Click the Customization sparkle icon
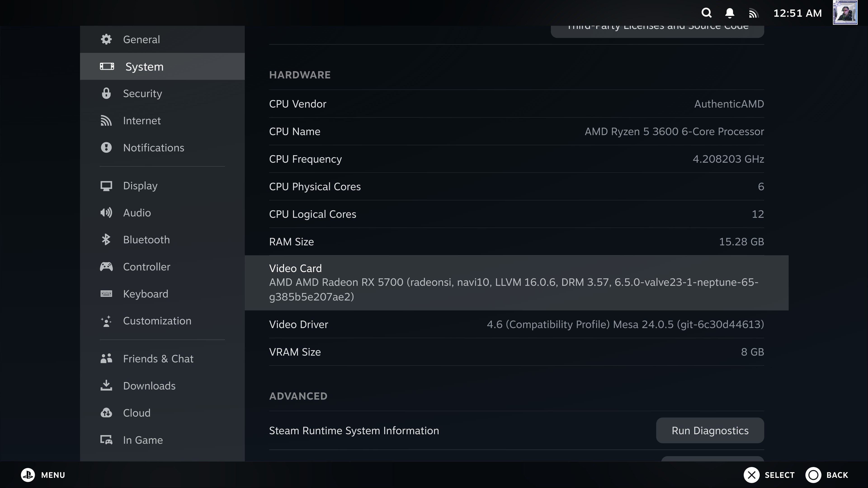The width and height of the screenshot is (868, 488). point(106,321)
